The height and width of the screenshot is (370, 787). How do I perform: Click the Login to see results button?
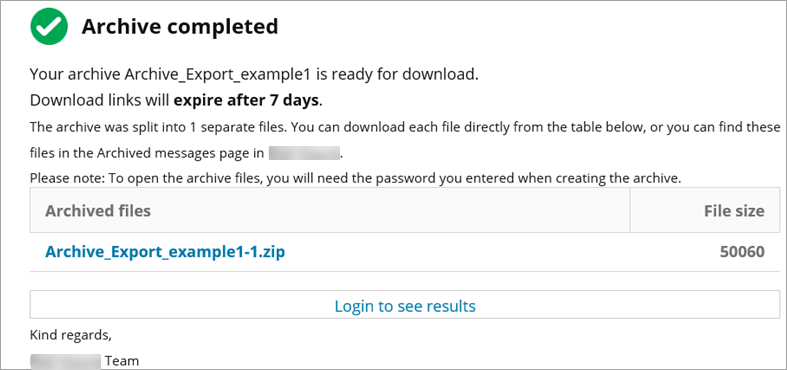pyautogui.click(x=405, y=305)
